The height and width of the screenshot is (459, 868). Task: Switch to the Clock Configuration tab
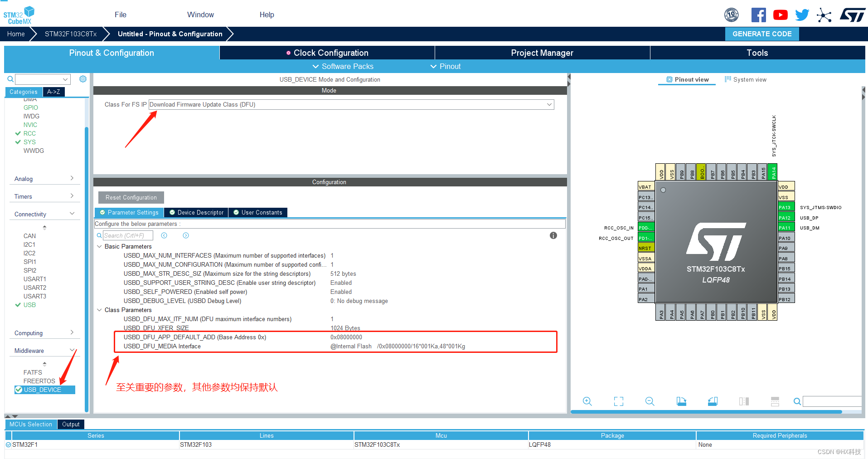click(x=327, y=53)
